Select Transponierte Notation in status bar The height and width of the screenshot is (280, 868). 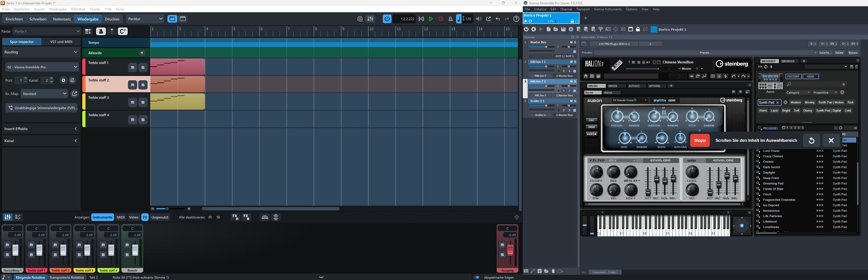click(67, 277)
